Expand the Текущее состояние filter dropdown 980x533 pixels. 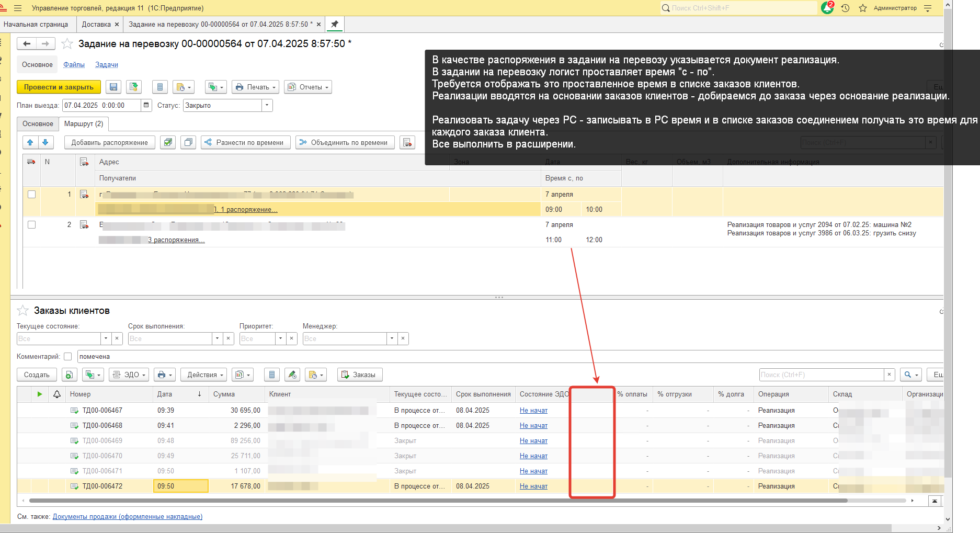[106, 338]
